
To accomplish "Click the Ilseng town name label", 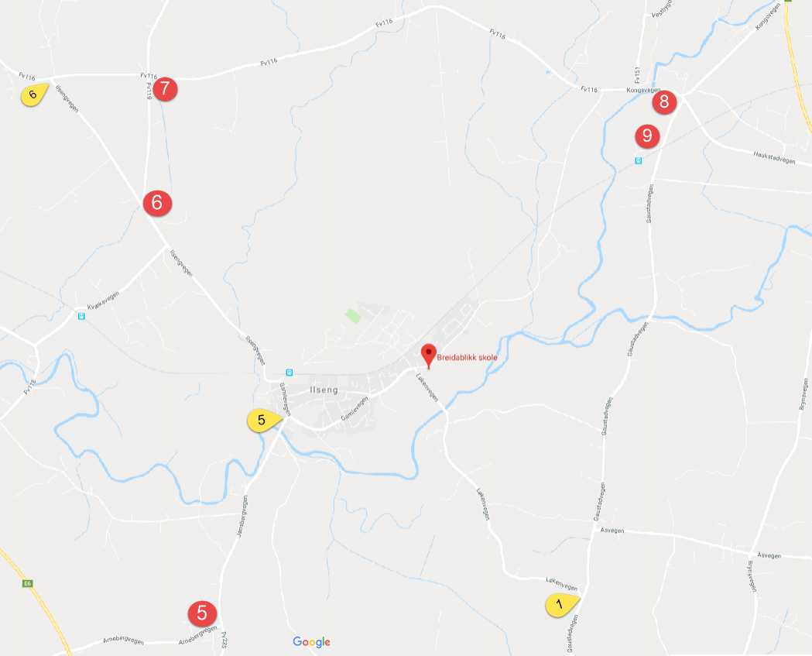I will (x=324, y=390).
